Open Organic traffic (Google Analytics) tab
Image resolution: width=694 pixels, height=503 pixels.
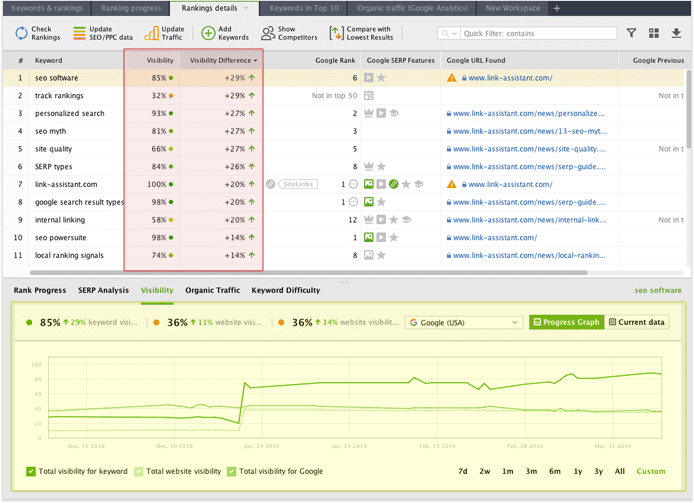[413, 8]
